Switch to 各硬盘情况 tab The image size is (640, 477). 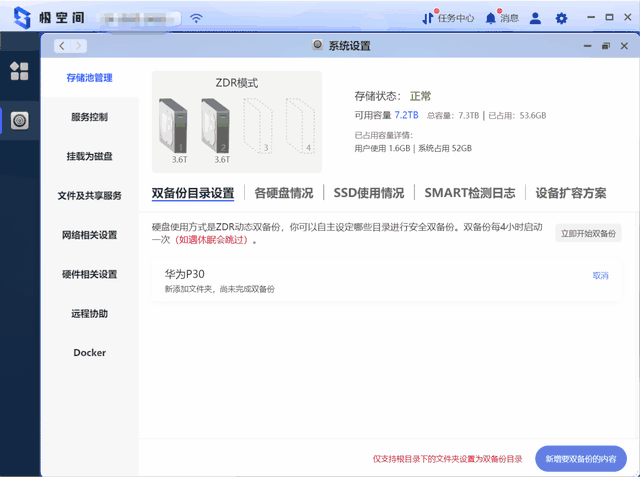(x=283, y=193)
